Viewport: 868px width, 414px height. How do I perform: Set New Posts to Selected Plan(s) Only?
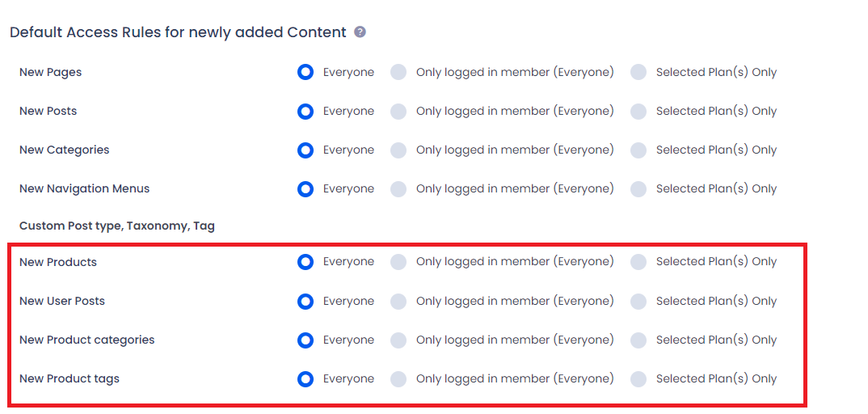point(638,111)
